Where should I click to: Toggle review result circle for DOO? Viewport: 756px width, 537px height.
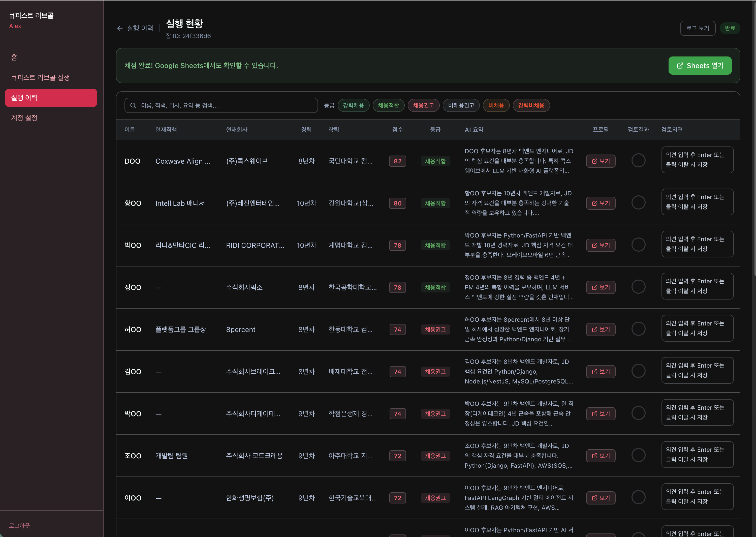click(x=638, y=160)
